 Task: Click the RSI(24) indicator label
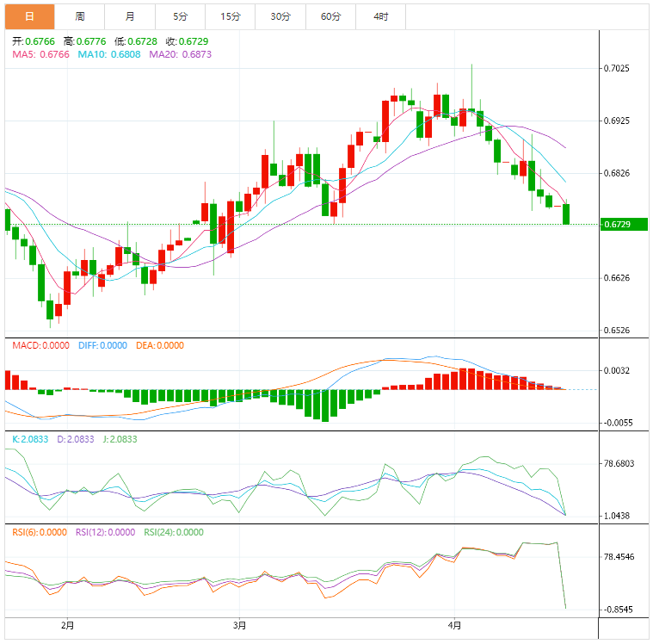click(173, 532)
